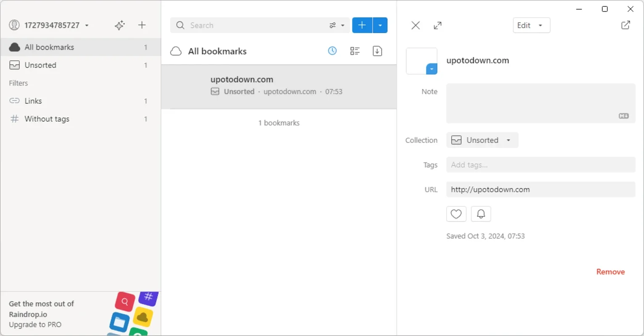The width and height of the screenshot is (644, 336).
Task: Click the red Remove link
Action: tap(610, 272)
